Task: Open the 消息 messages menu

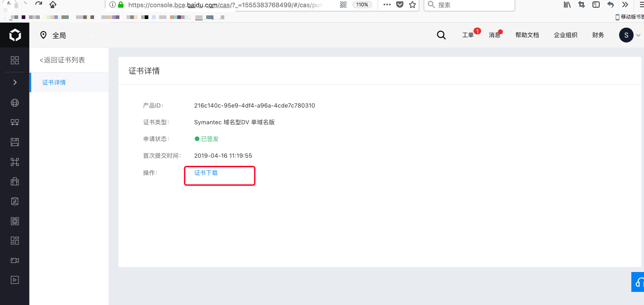Action: pyautogui.click(x=495, y=35)
